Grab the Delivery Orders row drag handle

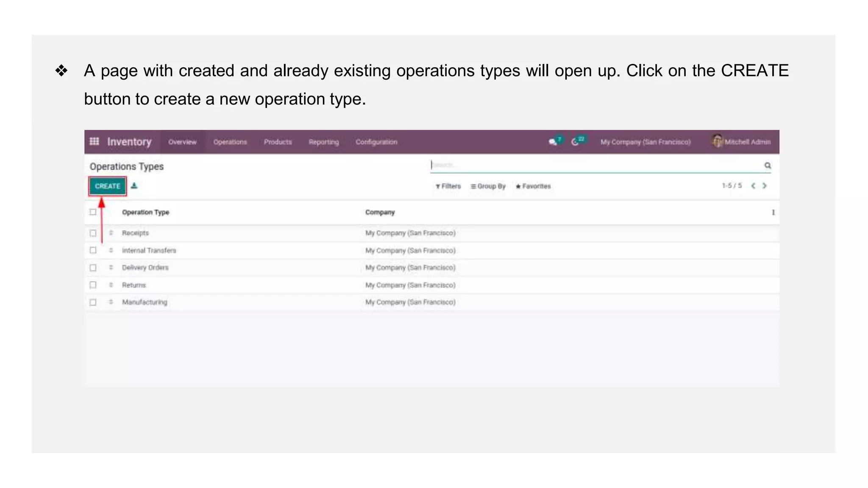click(111, 267)
